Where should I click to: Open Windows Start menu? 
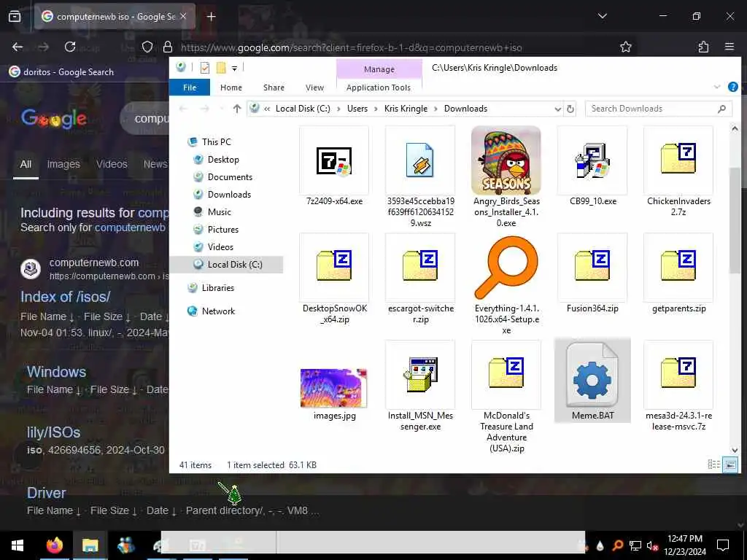(18, 545)
